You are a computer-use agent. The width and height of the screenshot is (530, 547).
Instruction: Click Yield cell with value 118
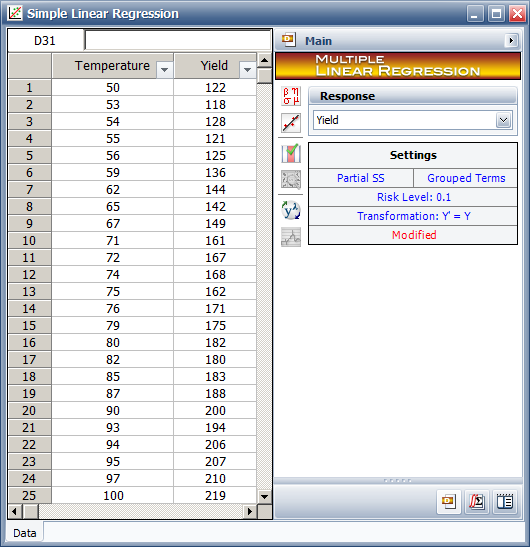[x=215, y=105]
